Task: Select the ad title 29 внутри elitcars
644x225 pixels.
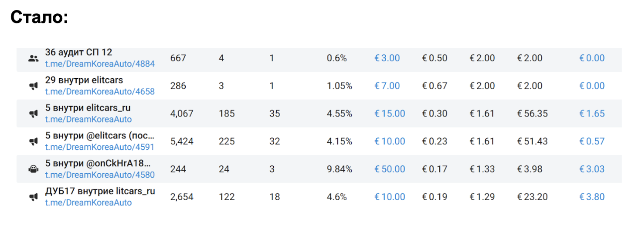Action: (x=84, y=80)
